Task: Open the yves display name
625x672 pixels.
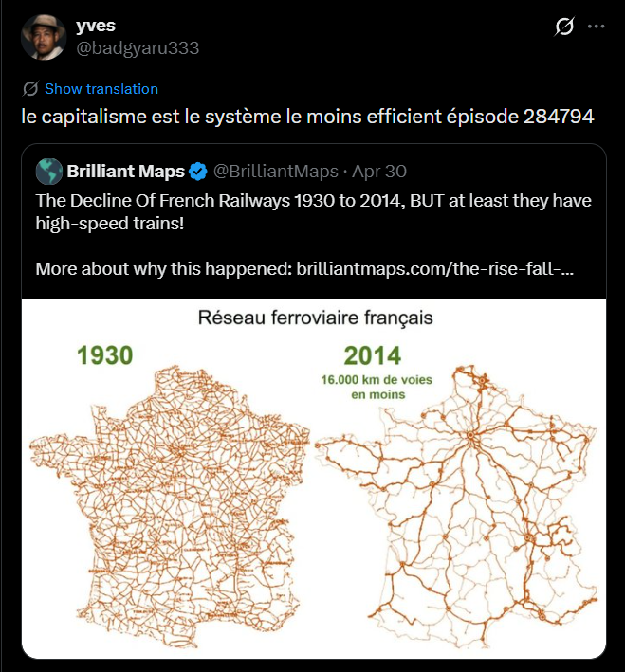Action: click(x=95, y=26)
